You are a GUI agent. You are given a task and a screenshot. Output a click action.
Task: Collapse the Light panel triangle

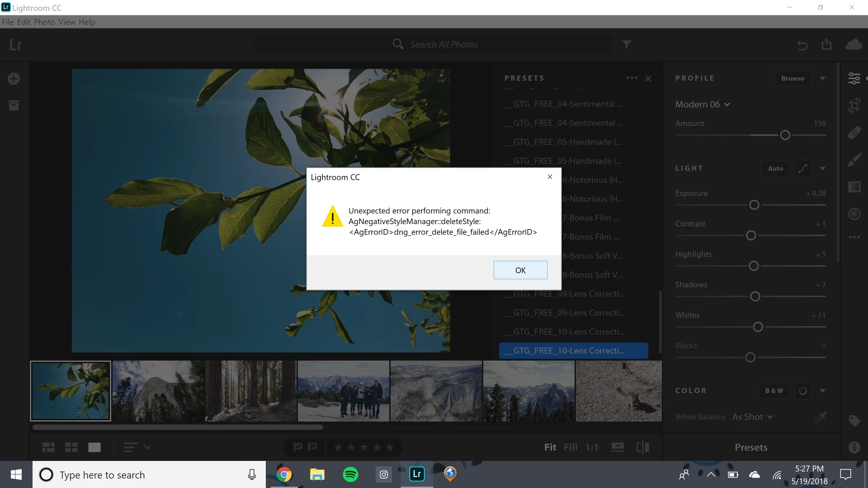pyautogui.click(x=822, y=169)
